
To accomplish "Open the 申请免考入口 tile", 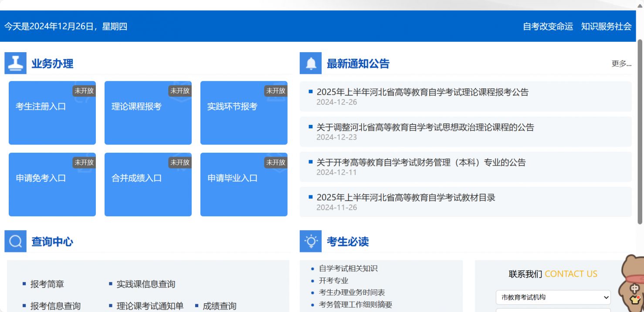I will (x=52, y=185).
